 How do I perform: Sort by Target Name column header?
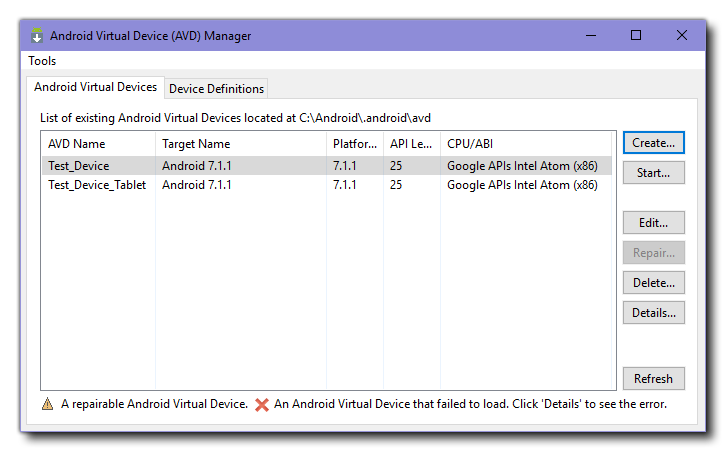[241, 144]
